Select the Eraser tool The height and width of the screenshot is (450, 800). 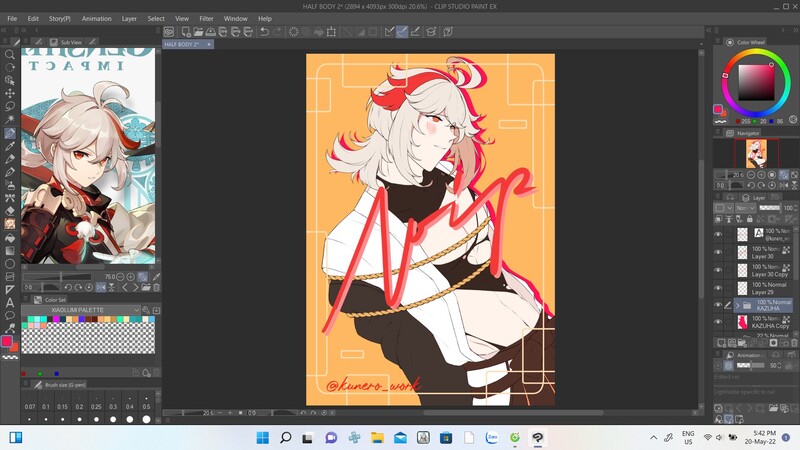pyautogui.click(x=10, y=211)
